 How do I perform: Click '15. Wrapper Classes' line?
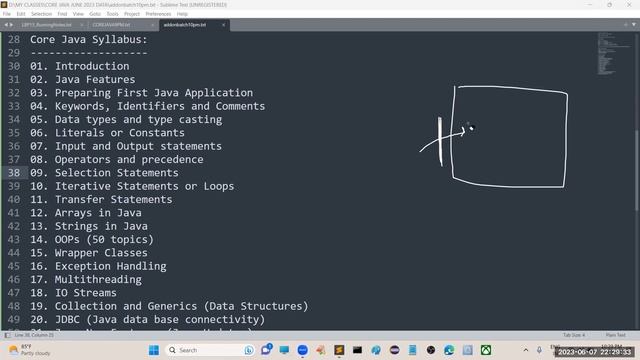click(89, 253)
